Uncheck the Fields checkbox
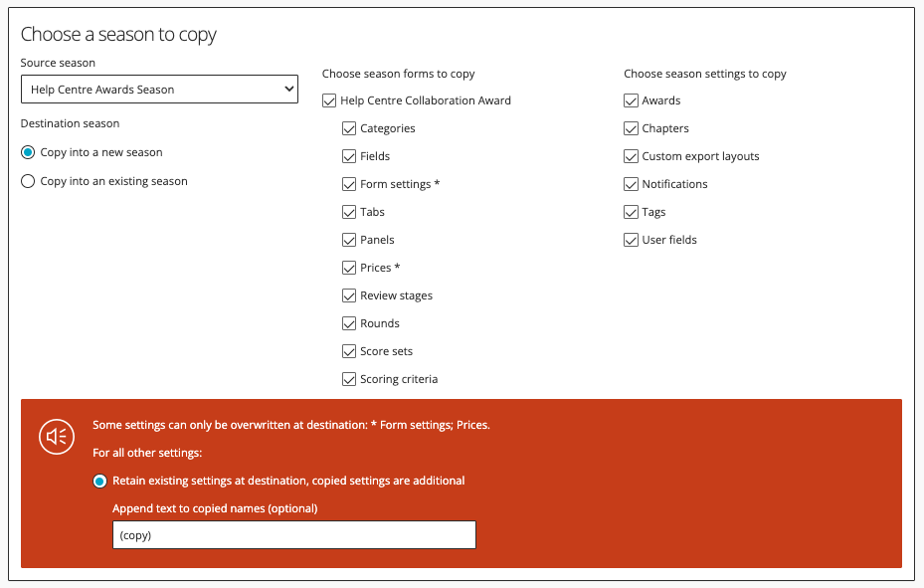The width and height of the screenshot is (924, 588). 349,156
